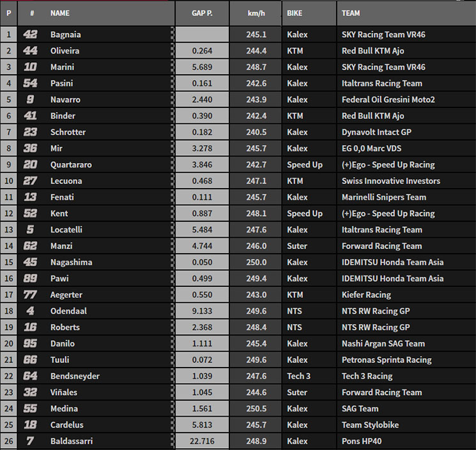
Task: Select rider name Odendaal
Action: [x=68, y=311]
